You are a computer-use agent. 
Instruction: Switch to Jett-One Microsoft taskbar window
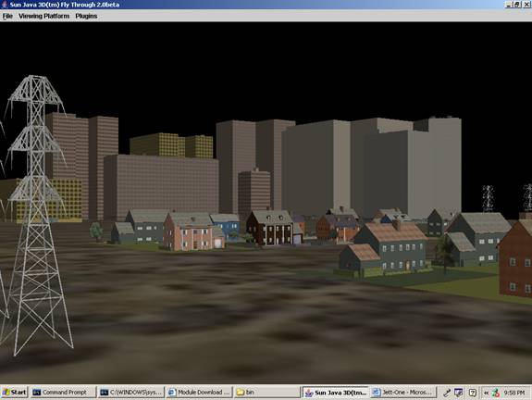[x=402, y=393]
